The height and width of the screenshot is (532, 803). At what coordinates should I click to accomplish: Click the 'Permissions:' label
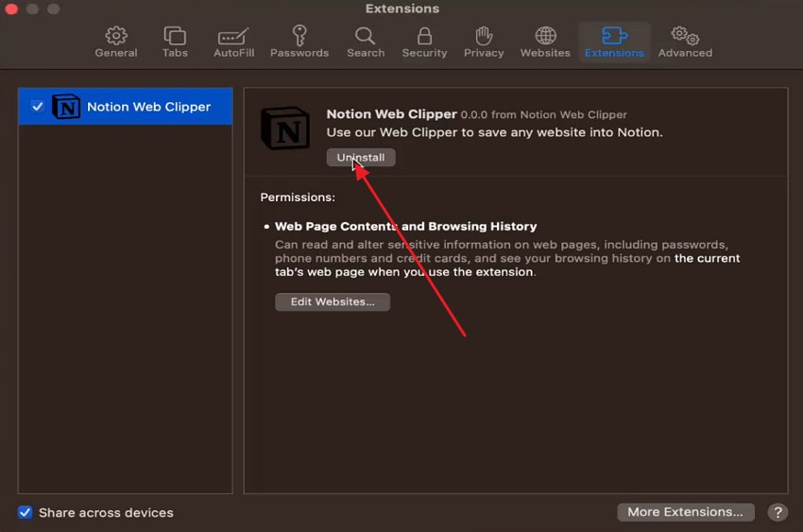[298, 197]
